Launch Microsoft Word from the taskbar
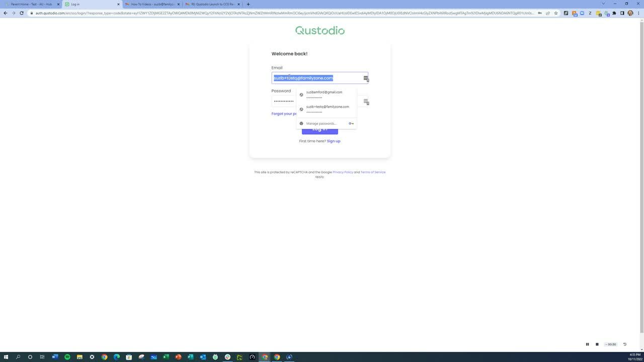Image resolution: width=644 pixels, height=362 pixels. tap(55, 357)
